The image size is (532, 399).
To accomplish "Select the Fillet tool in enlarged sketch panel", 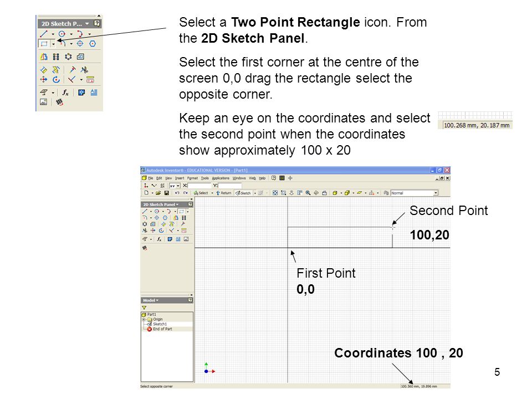I will (63, 43).
